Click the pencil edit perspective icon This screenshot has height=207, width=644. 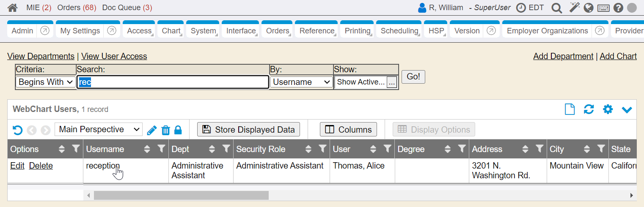tap(151, 130)
